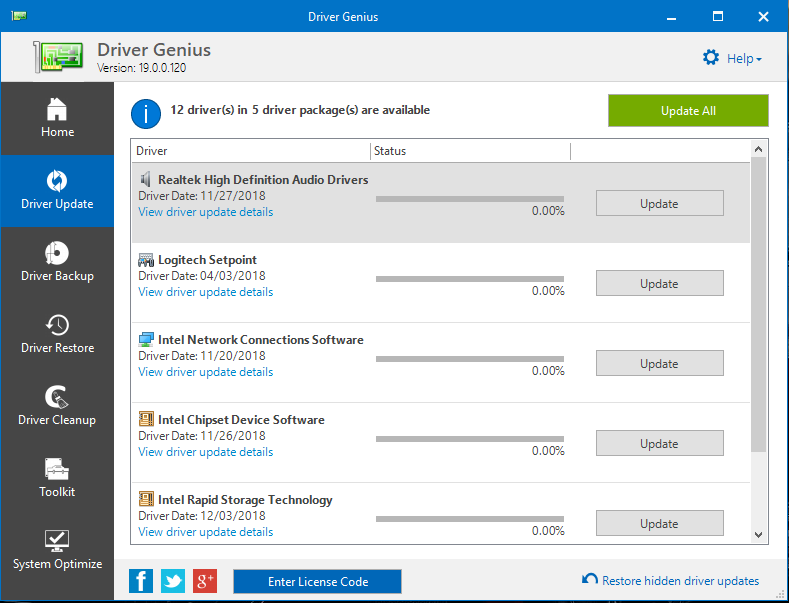This screenshot has width=789, height=603.
Task: Minimize the Driver Genius window
Action: [671, 17]
